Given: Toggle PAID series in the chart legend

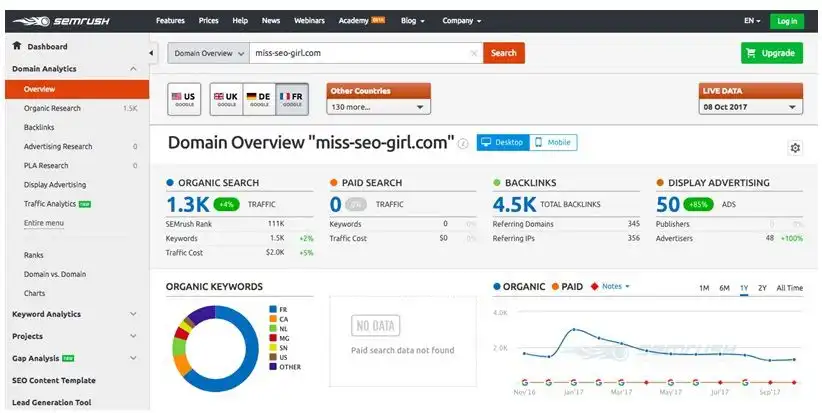Looking at the screenshot, I should [x=567, y=287].
